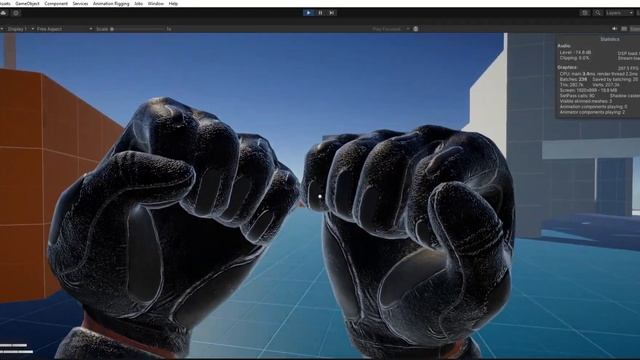Click the cloud services icon

click(x=4, y=13)
